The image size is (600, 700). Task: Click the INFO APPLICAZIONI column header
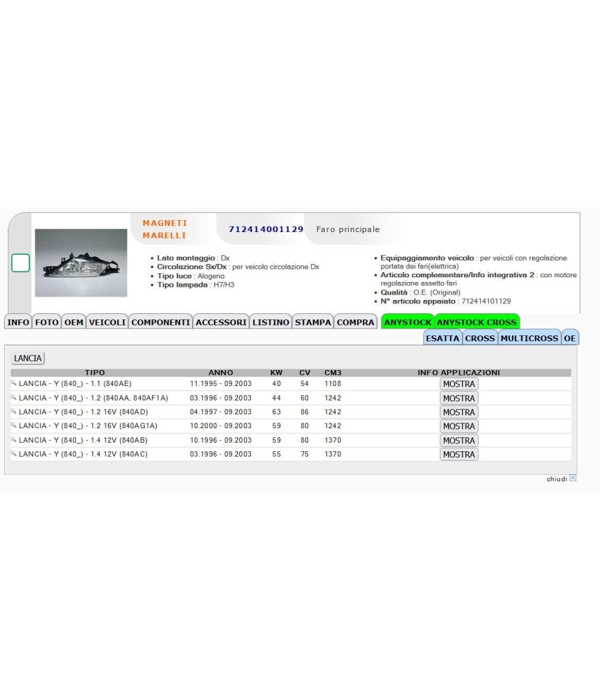click(x=459, y=372)
